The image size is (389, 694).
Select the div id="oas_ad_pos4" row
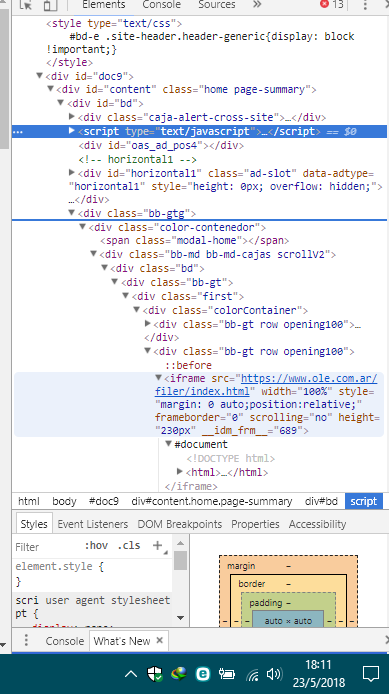161,145
